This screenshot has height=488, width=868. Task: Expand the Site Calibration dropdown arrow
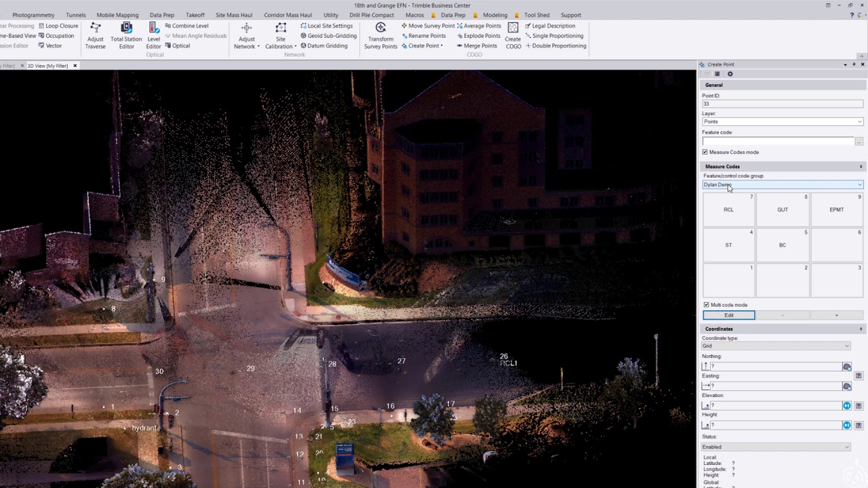(295, 47)
